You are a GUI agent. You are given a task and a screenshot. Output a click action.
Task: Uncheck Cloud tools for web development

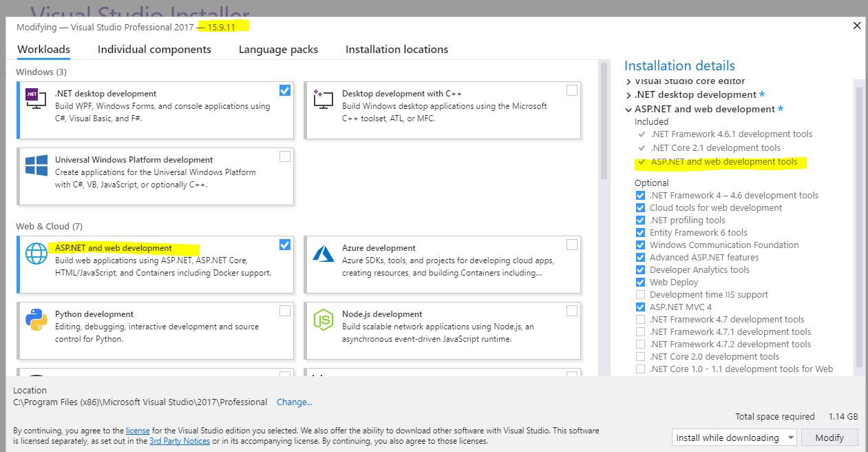click(641, 208)
